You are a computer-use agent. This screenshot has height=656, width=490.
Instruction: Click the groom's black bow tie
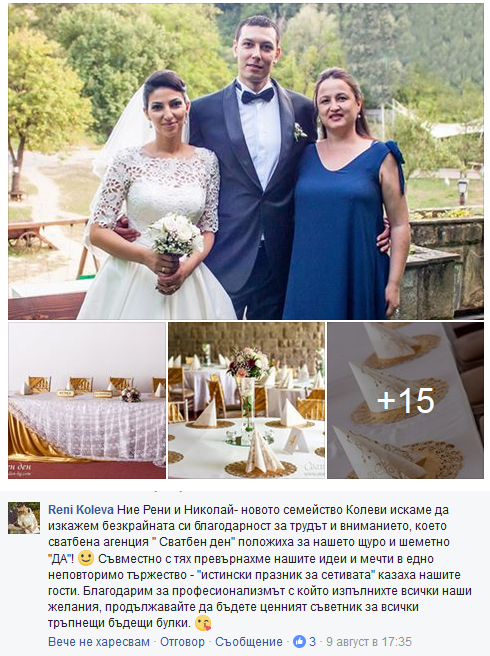tap(257, 96)
